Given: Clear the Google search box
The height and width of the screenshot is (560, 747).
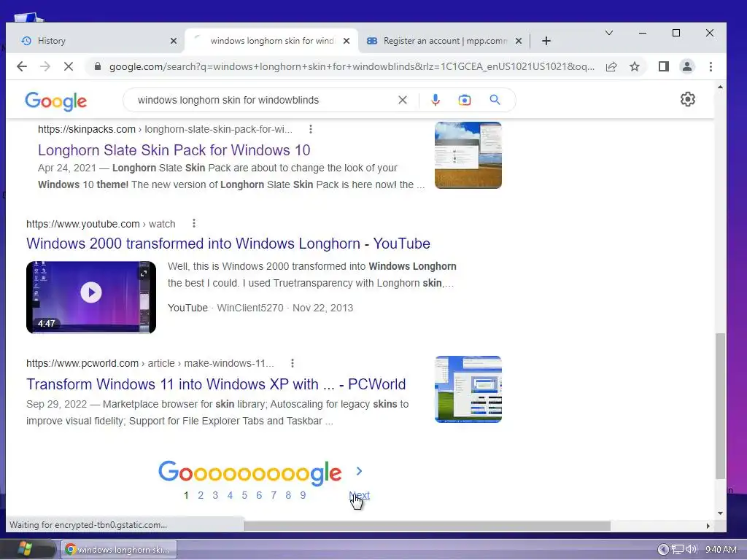Looking at the screenshot, I should click(x=403, y=100).
